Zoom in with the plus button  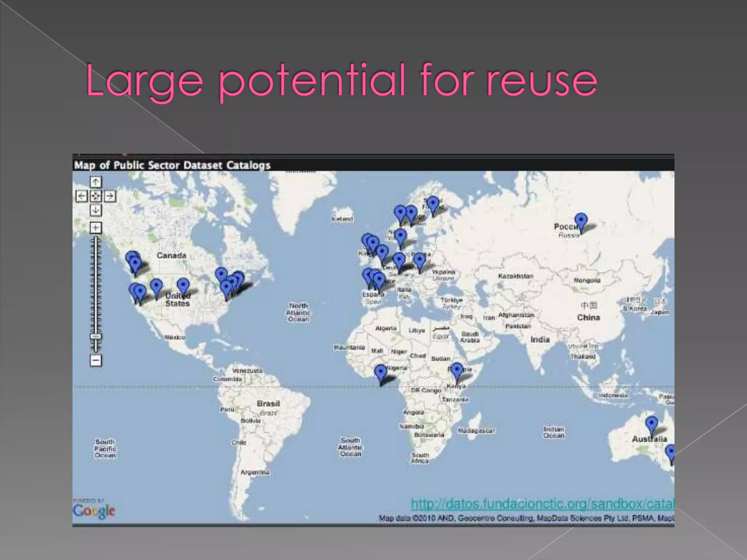coord(96,228)
